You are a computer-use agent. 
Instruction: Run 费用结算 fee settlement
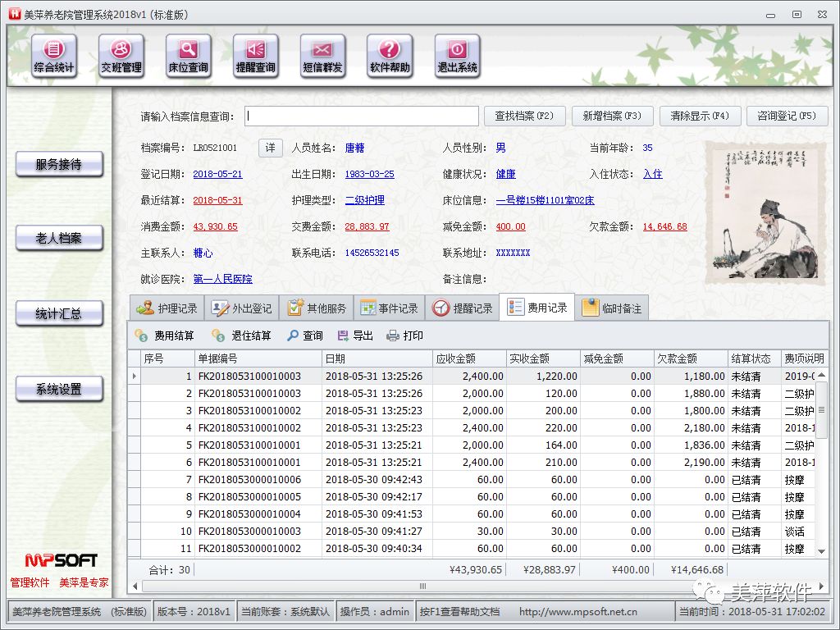(x=172, y=335)
